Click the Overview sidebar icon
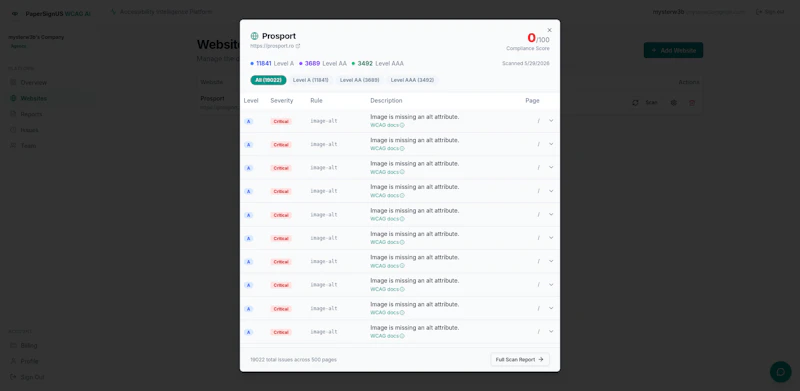Viewport: 800px width, 391px height. coord(13,82)
